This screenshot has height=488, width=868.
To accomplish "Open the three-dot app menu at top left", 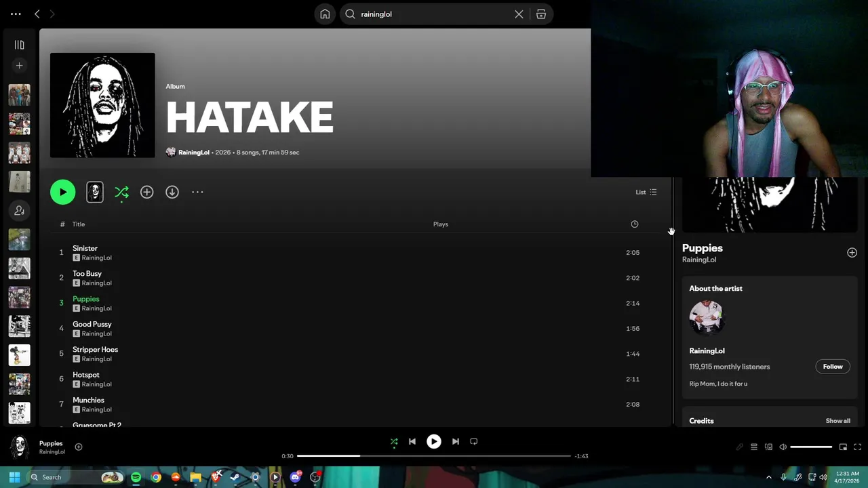I will point(16,14).
